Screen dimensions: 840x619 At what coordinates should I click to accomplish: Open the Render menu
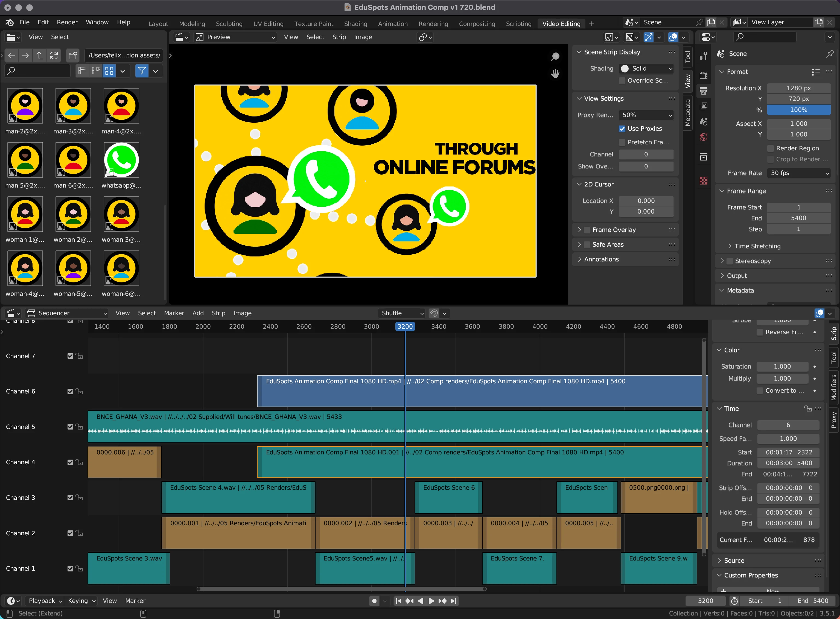[67, 22]
